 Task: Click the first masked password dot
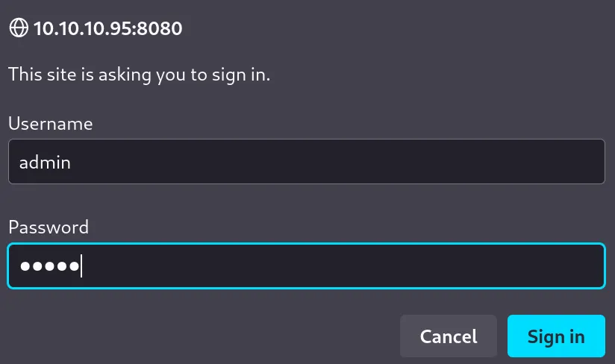pos(25,266)
